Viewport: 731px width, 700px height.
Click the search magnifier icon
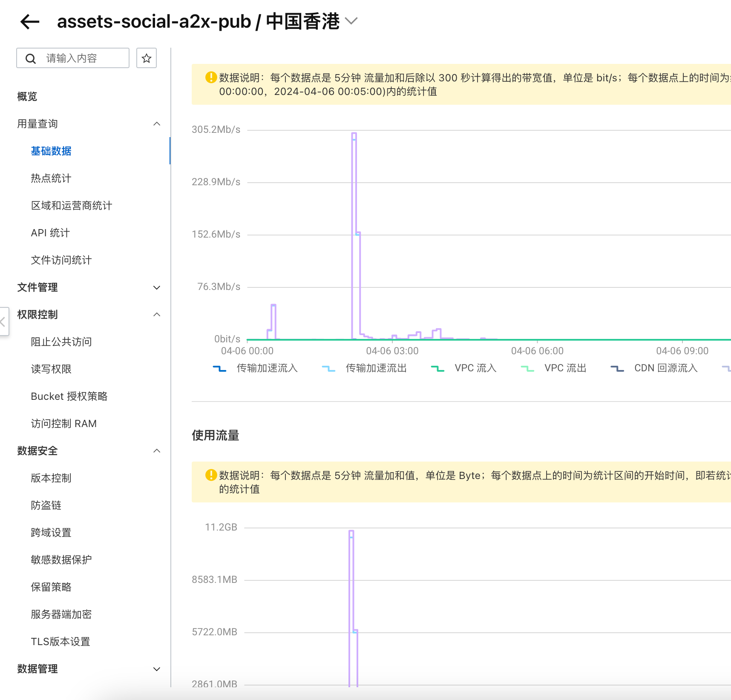coord(31,58)
